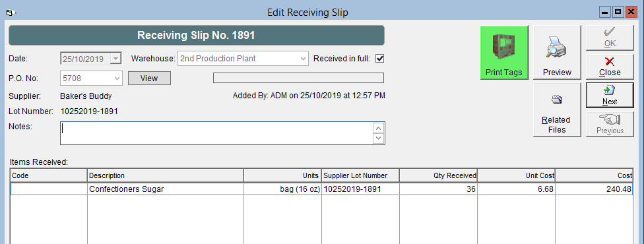The width and height of the screenshot is (644, 244).
Task: Click the OK checkmark button
Action: coord(610,38)
